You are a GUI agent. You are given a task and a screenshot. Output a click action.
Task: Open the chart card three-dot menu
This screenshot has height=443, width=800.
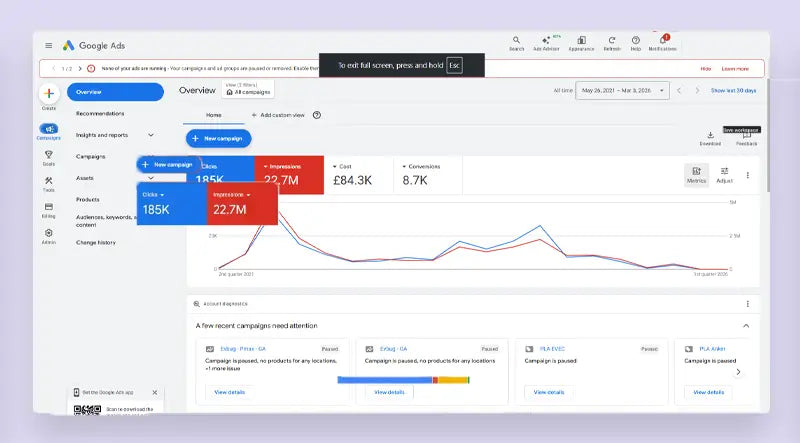[748, 175]
